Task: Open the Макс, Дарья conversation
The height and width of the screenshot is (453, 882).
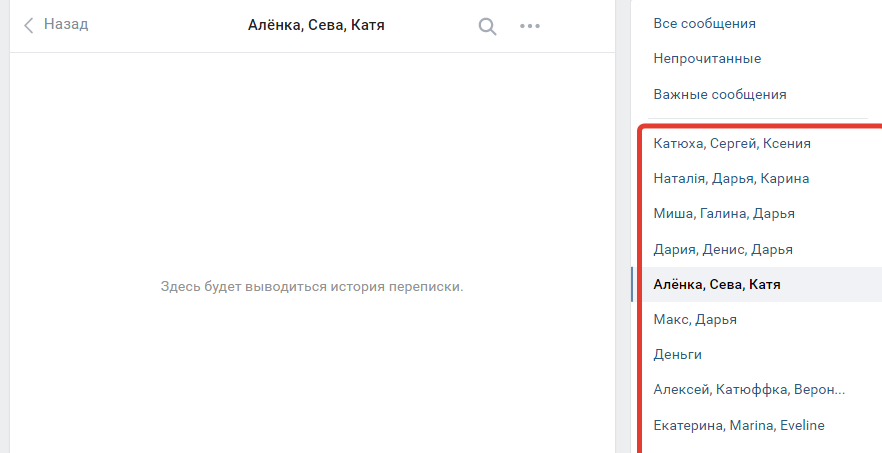Action: click(x=695, y=320)
